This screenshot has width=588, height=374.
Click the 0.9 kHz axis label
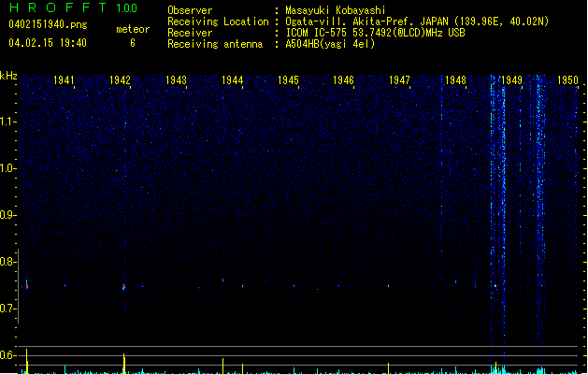[x=7, y=215]
